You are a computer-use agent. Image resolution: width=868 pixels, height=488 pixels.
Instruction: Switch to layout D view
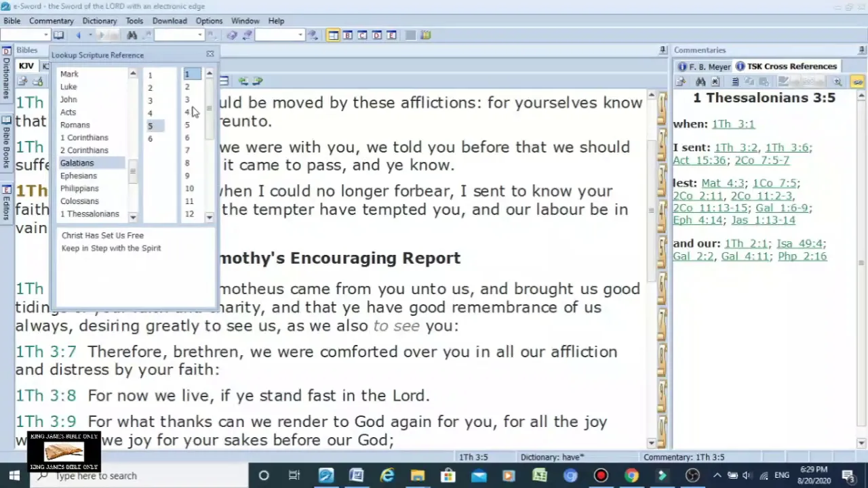[x=377, y=35]
